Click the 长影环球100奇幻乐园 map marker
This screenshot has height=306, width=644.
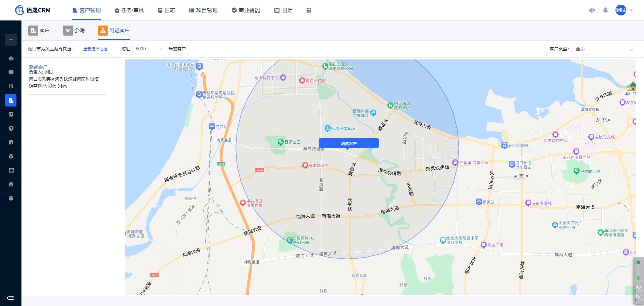[x=290, y=240]
